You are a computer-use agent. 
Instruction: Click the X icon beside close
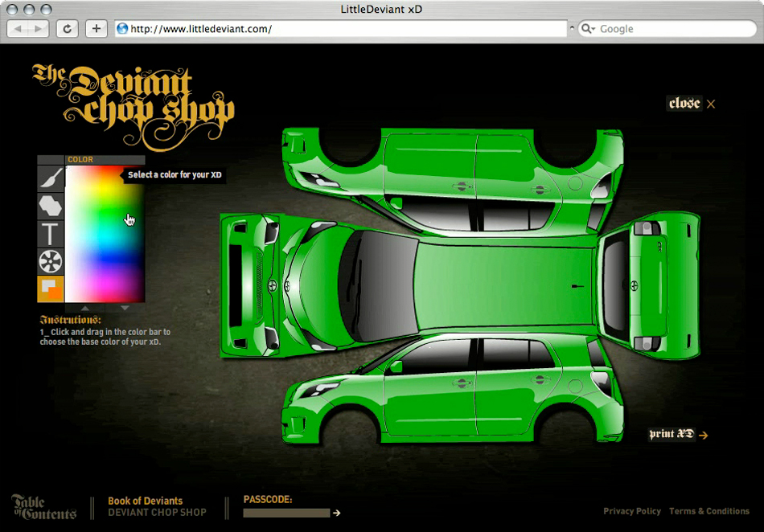pos(711,104)
